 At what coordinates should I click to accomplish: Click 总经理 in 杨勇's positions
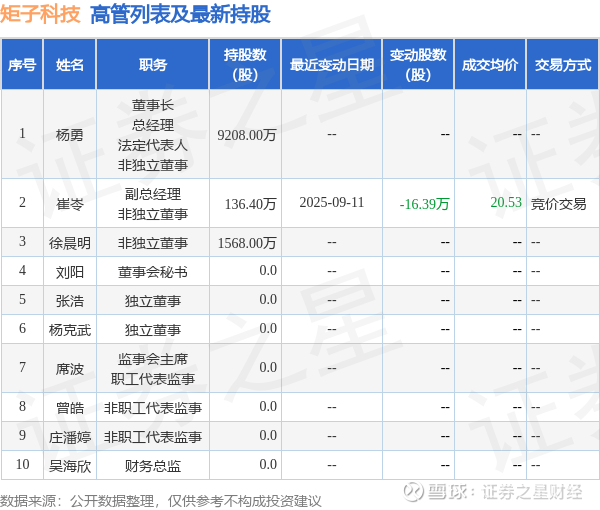point(153,125)
